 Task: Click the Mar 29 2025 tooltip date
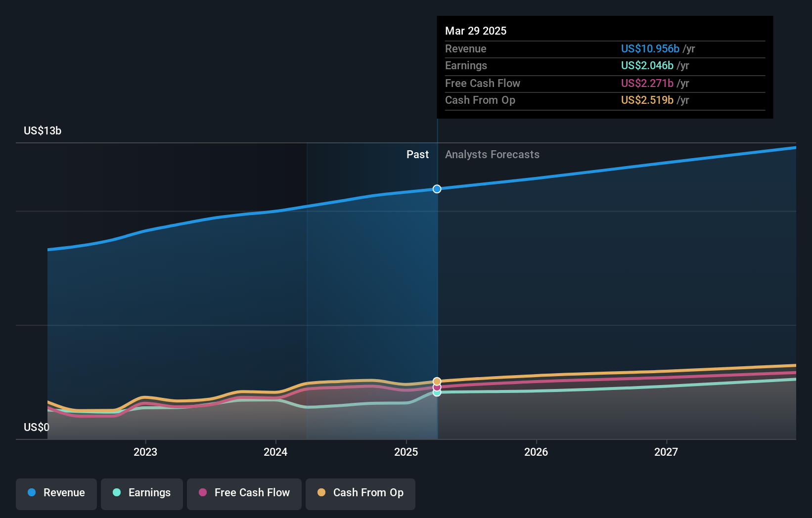pyautogui.click(x=476, y=31)
